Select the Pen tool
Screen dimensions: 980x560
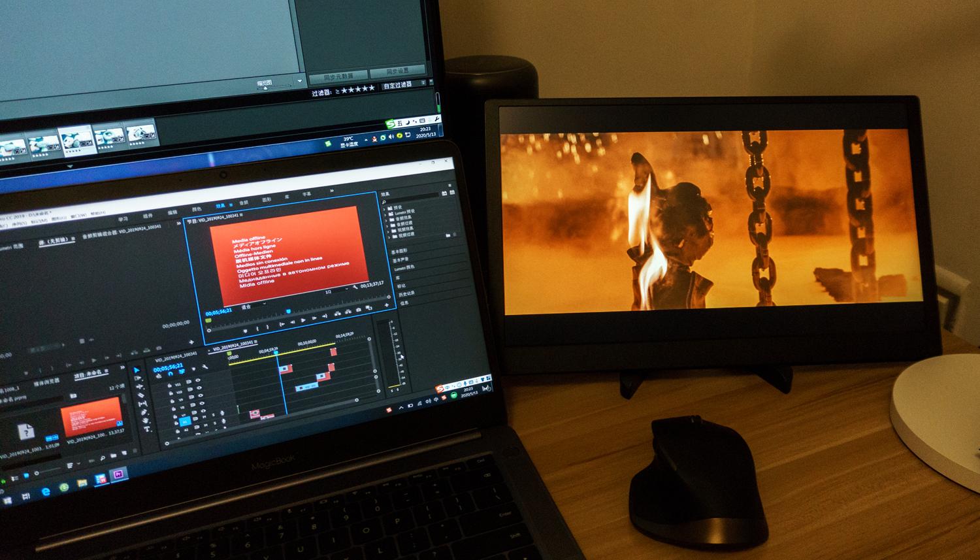(x=144, y=413)
